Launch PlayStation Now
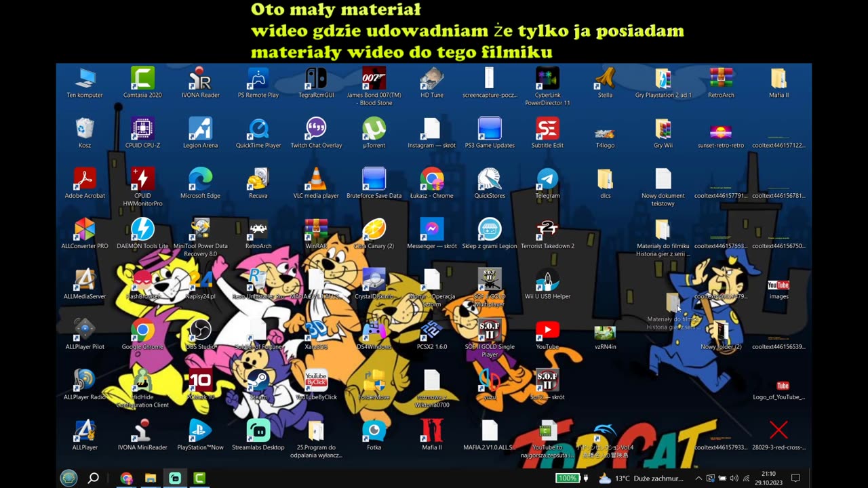This screenshot has width=868, height=488. (200, 434)
